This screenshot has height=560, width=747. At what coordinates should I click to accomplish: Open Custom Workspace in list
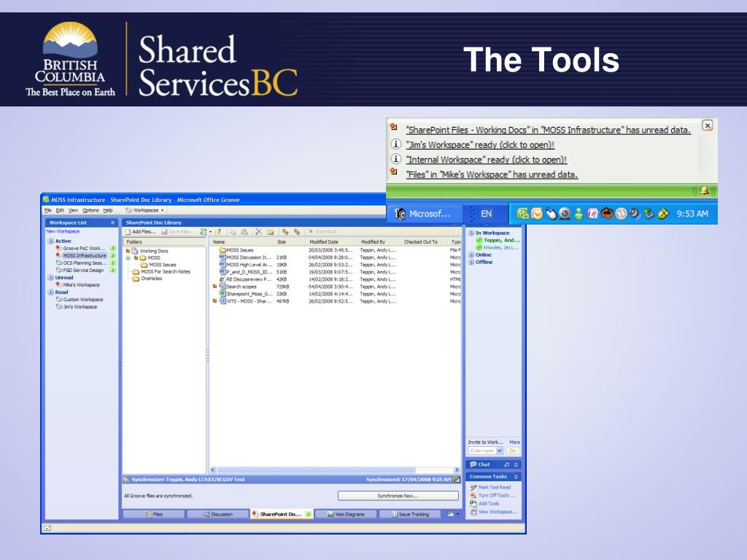click(x=83, y=300)
